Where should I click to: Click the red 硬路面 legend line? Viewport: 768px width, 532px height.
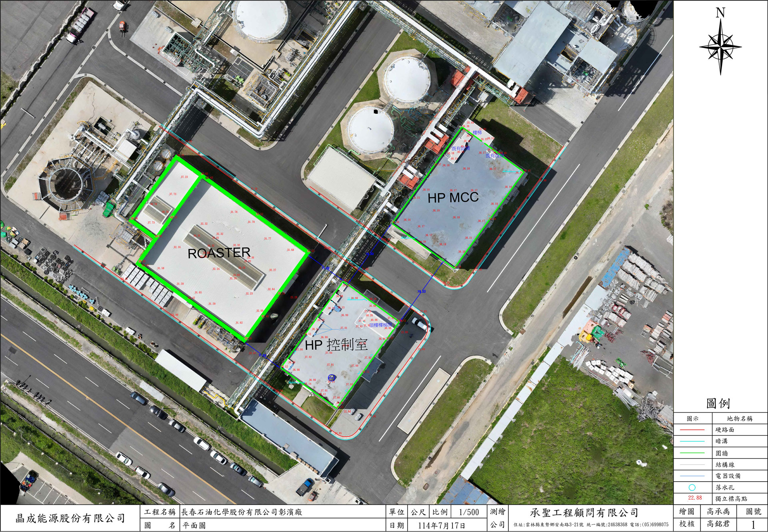[692, 430]
